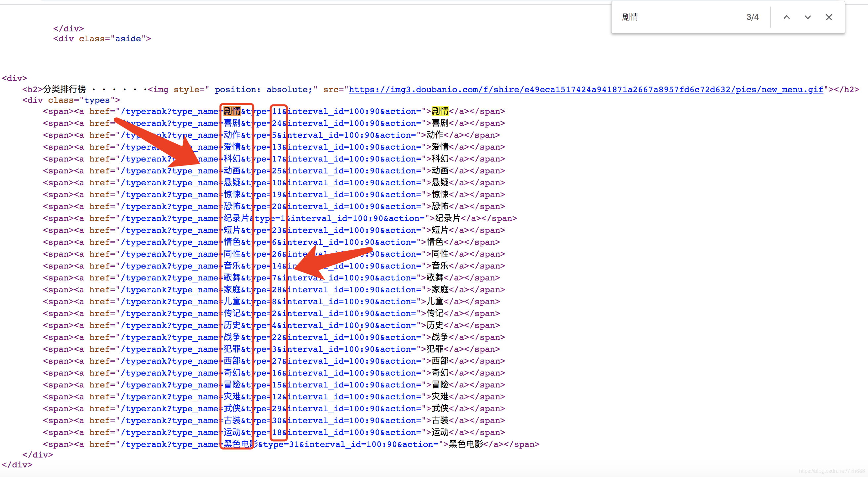868x477 pixels.
Task: Open the 情色 type=6 href link
Action: pos(268,242)
